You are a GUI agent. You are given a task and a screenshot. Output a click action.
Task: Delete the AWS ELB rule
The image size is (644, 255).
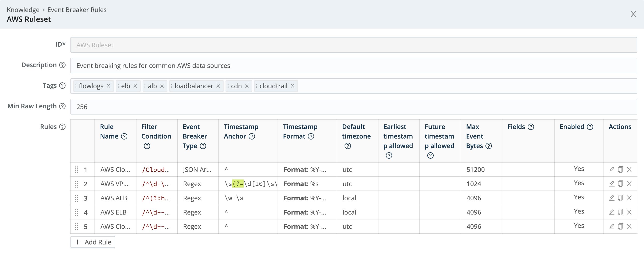point(629,212)
